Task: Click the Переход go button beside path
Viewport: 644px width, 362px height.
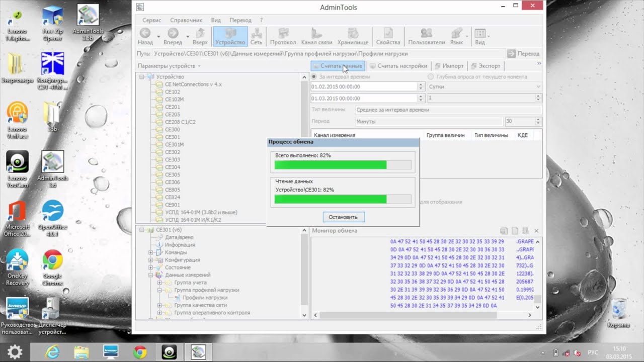Action: [x=524, y=54]
